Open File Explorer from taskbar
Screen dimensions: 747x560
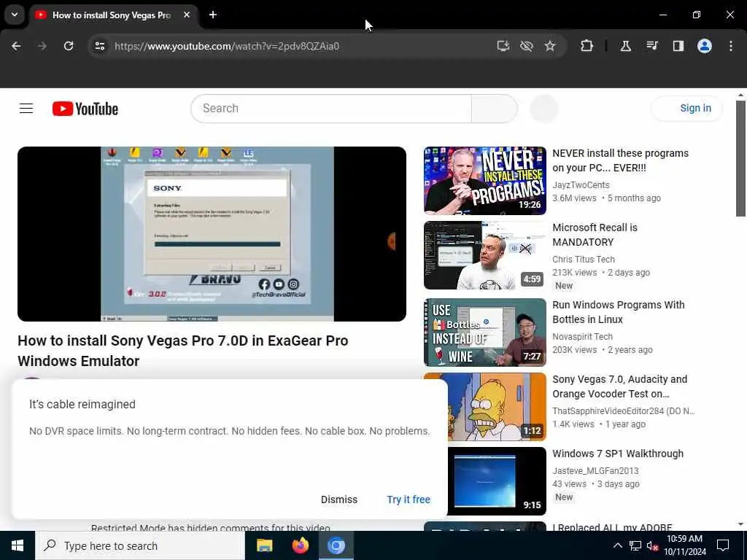(x=264, y=545)
